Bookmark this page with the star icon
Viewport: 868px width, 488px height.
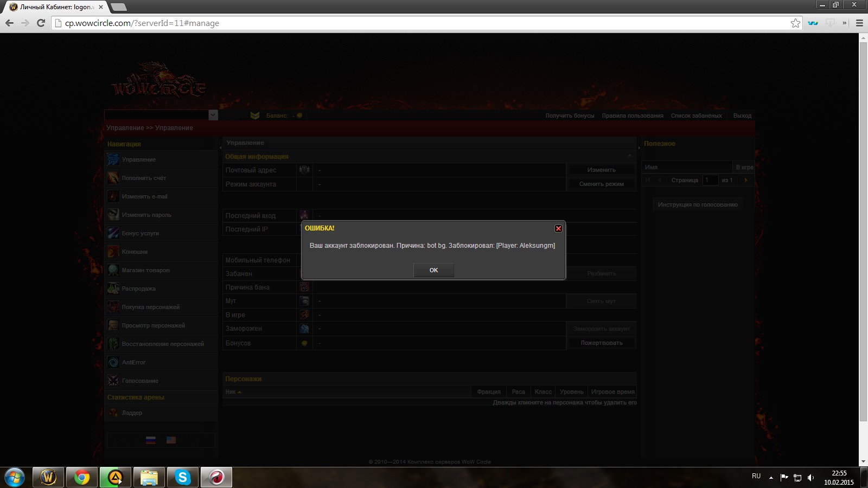795,23
